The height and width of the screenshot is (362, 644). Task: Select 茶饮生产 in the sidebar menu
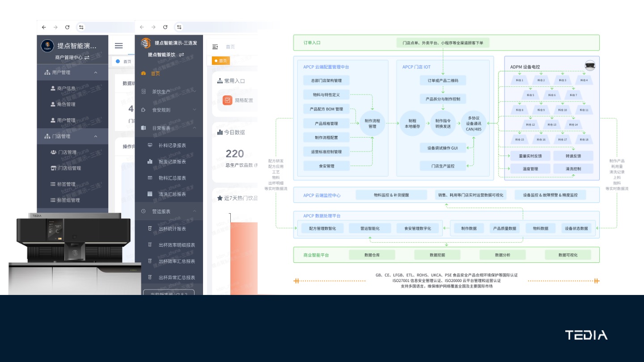(x=161, y=92)
